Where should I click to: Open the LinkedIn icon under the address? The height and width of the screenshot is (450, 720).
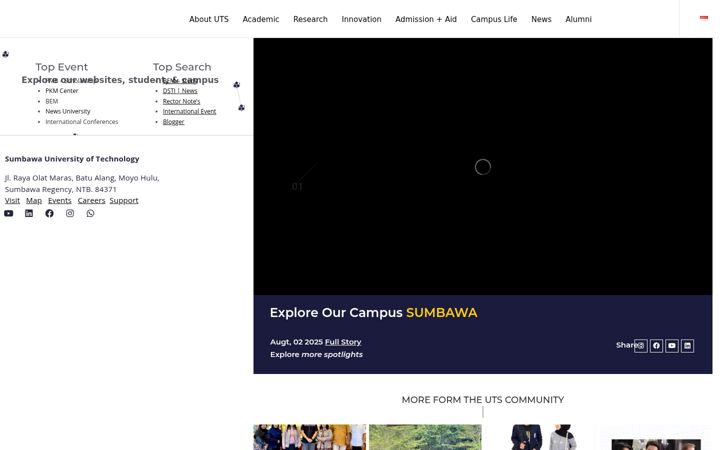click(x=29, y=213)
